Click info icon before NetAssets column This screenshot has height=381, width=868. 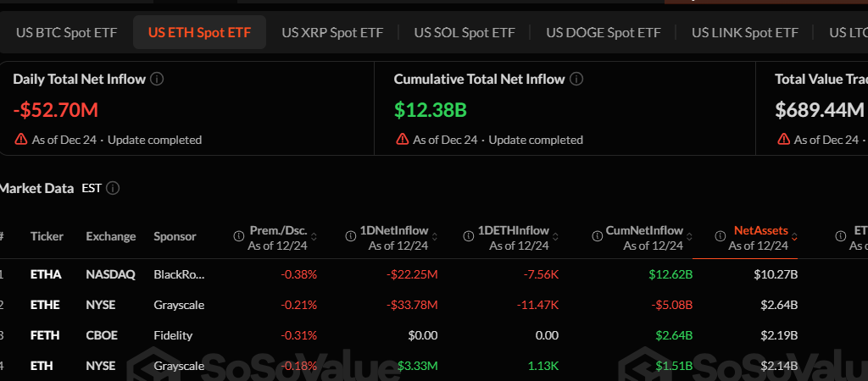coord(721,235)
